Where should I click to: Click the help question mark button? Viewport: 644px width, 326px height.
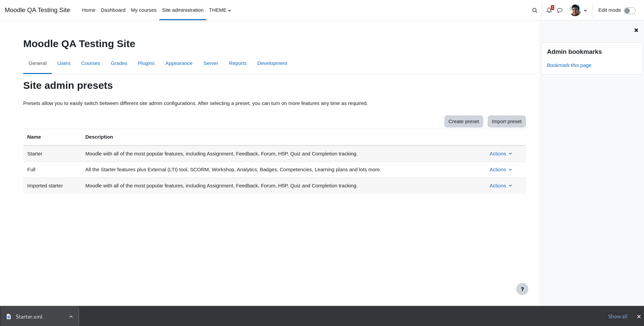[522, 289]
